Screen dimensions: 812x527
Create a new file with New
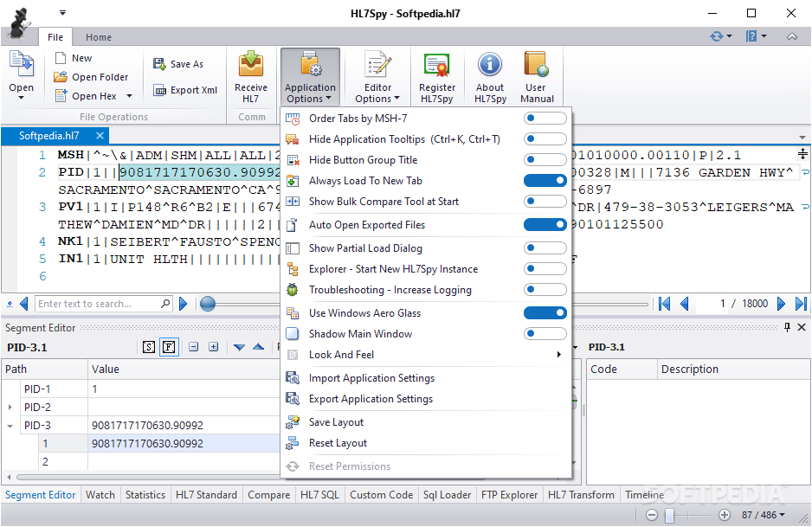point(74,58)
